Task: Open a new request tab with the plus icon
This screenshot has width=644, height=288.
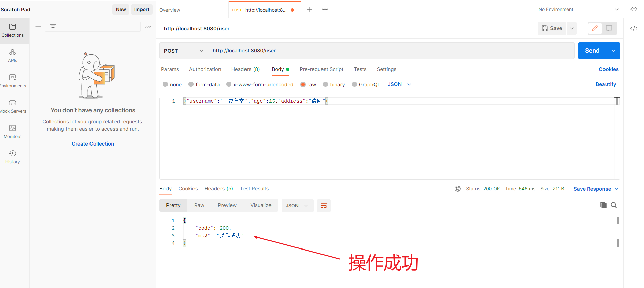Action: click(x=310, y=9)
